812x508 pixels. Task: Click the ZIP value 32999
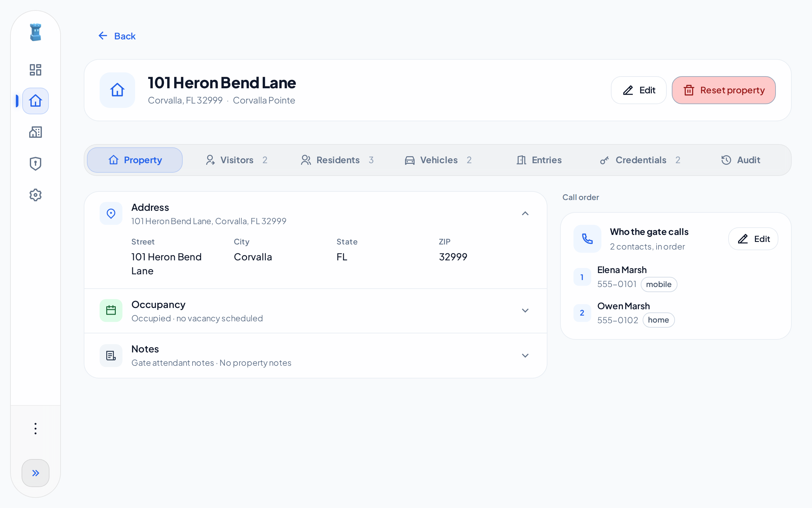[x=453, y=257]
